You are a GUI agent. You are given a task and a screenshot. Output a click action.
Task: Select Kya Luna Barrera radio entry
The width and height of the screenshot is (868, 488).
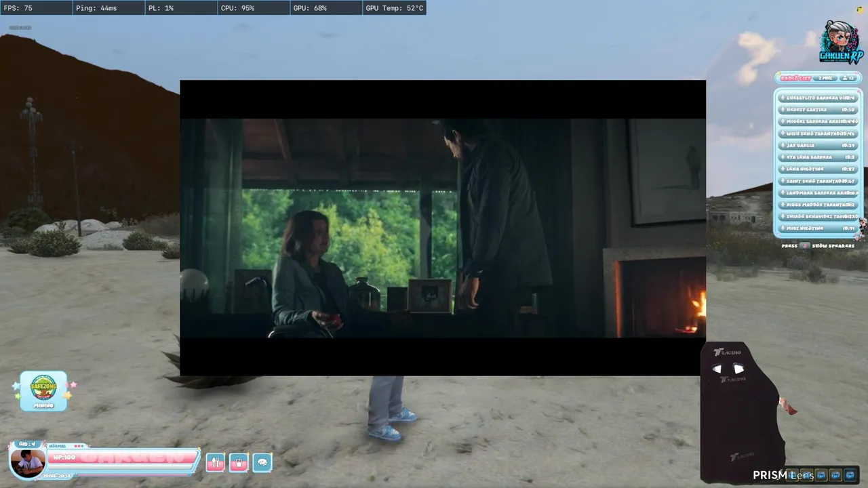pyautogui.click(x=818, y=157)
